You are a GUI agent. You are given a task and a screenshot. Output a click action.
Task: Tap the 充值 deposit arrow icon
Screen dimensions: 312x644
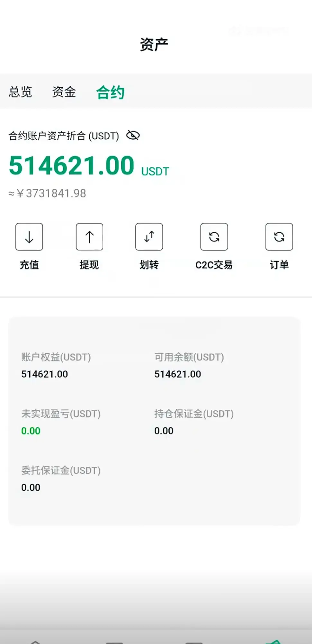(29, 237)
